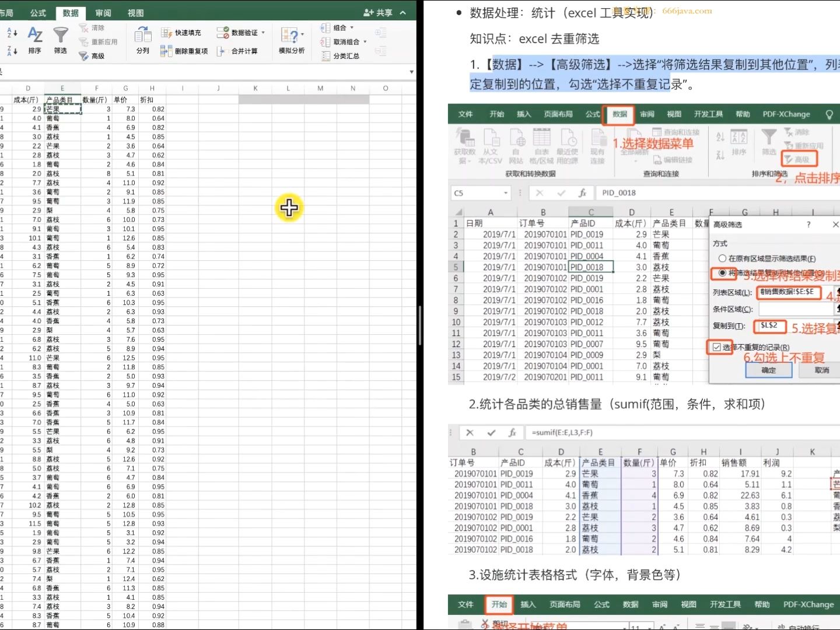Click the 分列 (Text to Columns) icon
The height and width of the screenshot is (630, 840).
click(x=142, y=41)
